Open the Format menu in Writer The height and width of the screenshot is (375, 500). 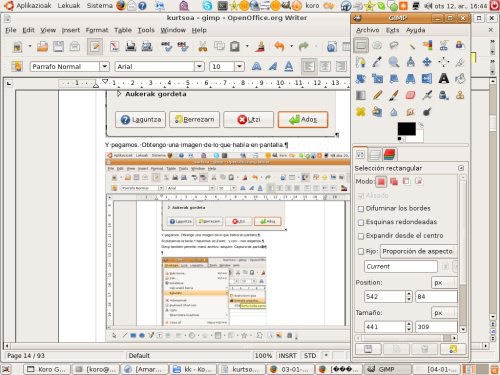point(97,30)
